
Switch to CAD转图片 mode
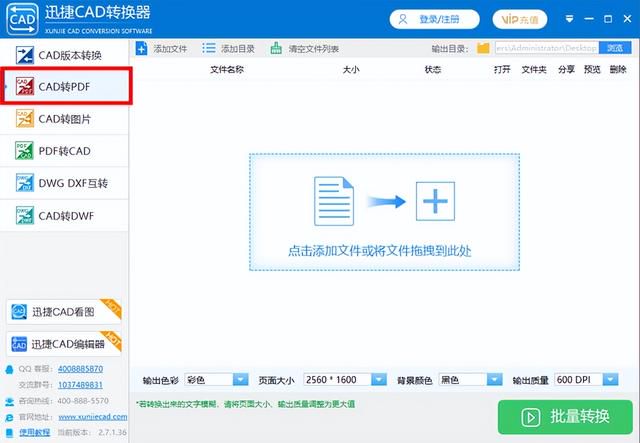[64, 119]
